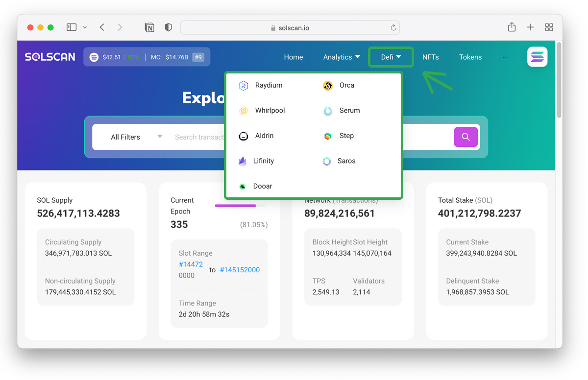
Task: Select Aldrin from Defi menu
Action: click(264, 136)
